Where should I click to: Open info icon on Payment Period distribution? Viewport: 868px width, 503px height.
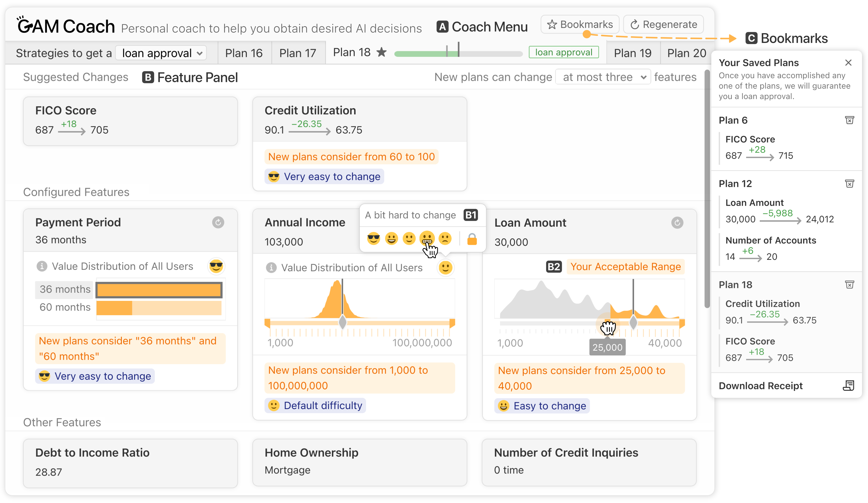pyautogui.click(x=42, y=266)
